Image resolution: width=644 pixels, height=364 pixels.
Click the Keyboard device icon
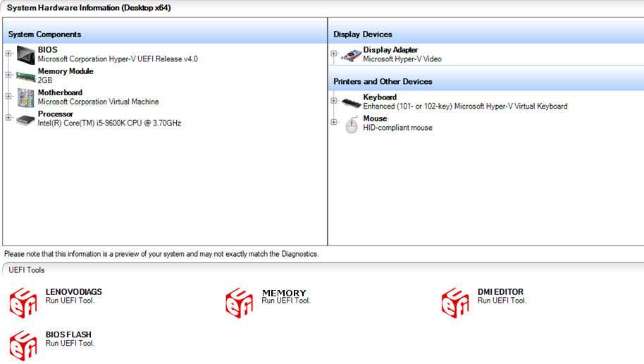point(351,102)
